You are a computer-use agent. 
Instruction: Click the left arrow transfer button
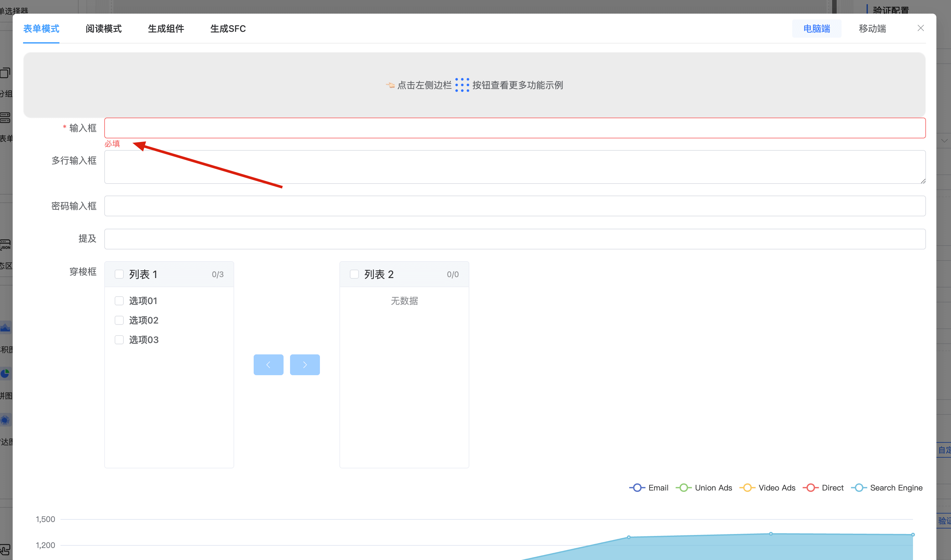pos(268,364)
